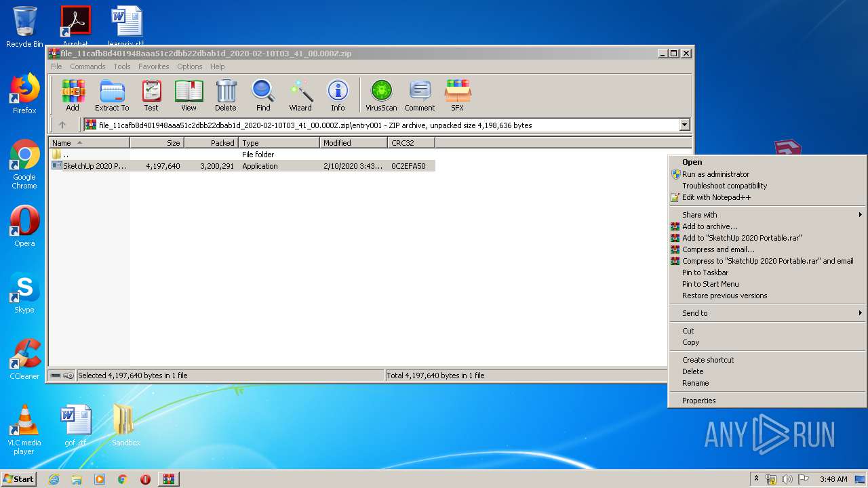Image resolution: width=868 pixels, height=488 pixels.
Task: Open the View toolbar icon
Action: [x=189, y=96]
